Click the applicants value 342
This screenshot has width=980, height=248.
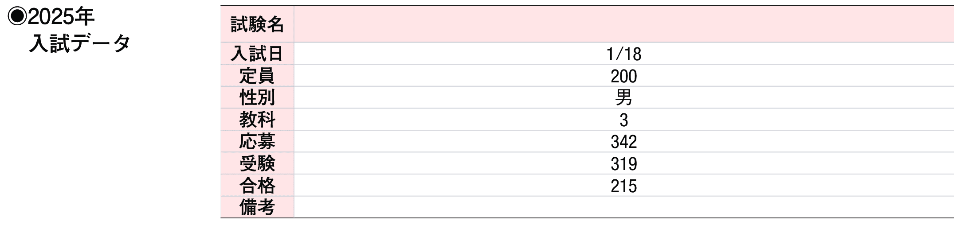[623, 142]
